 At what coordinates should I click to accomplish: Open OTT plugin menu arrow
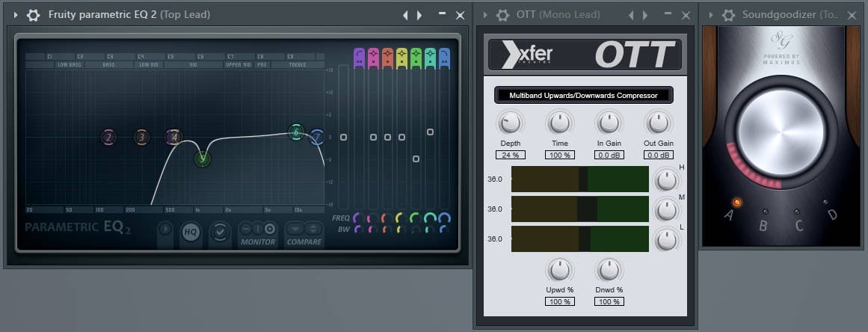(485, 15)
